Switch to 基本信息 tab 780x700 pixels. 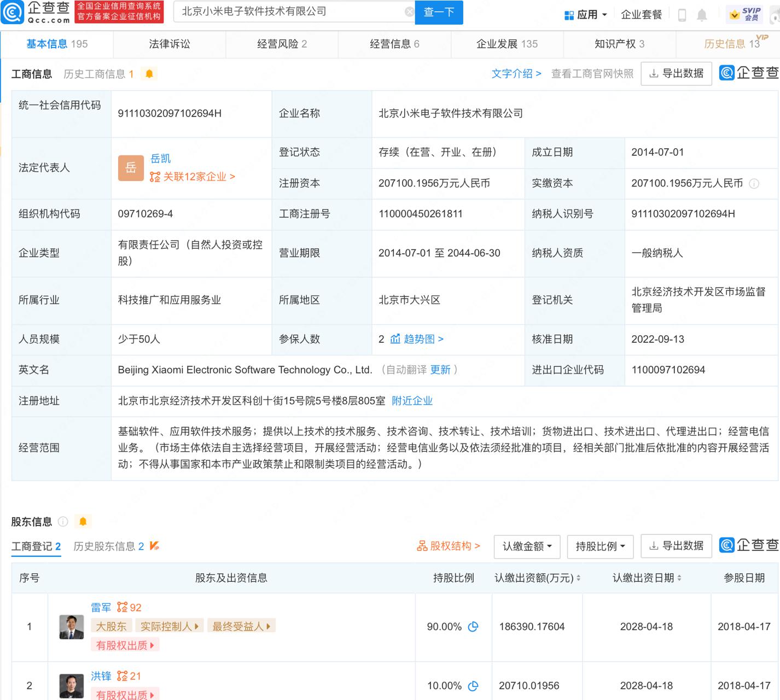point(57,44)
